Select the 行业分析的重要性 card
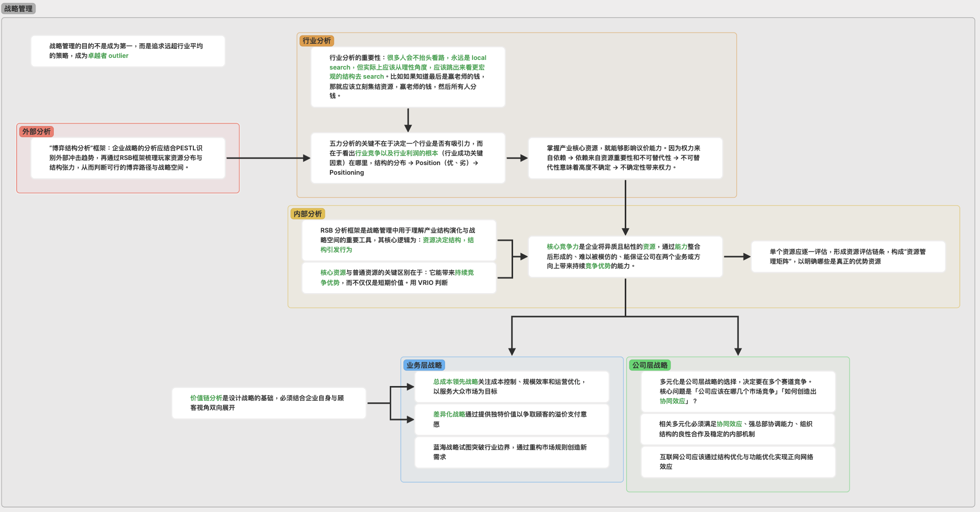Image resolution: width=980 pixels, height=512 pixels. [x=408, y=77]
